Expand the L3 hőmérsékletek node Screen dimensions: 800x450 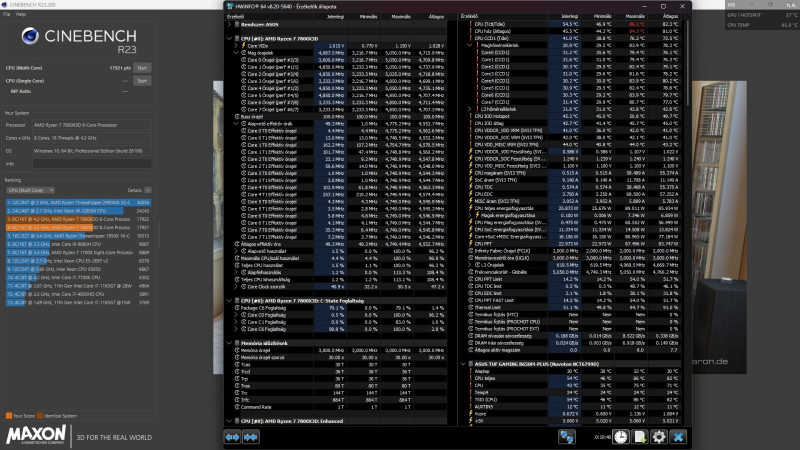click(x=469, y=109)
